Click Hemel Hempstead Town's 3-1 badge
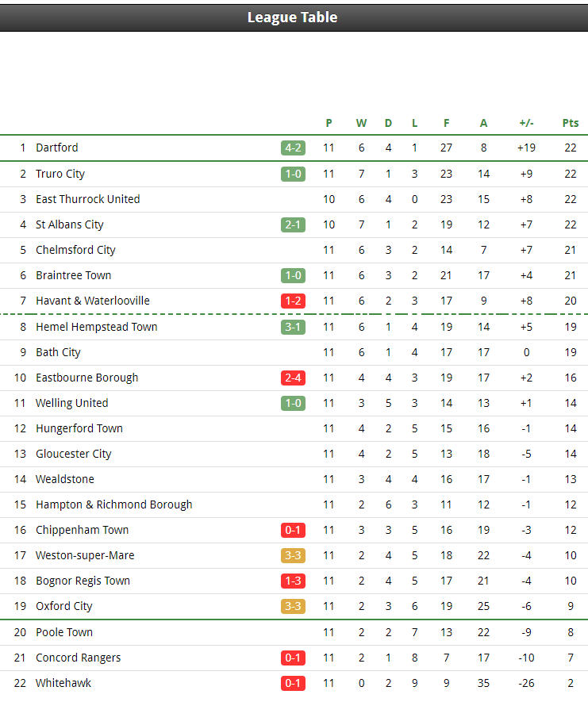This screenshot has height=702, width=588. click(293, 327)
